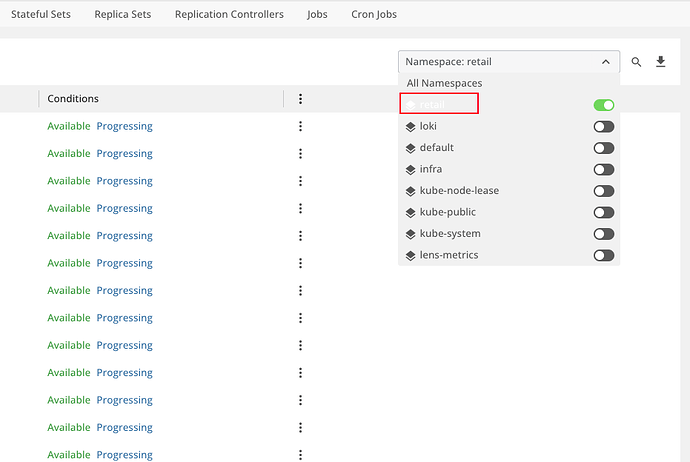
Task: Turn on the default namespace toggle
Action: point(603,148)
